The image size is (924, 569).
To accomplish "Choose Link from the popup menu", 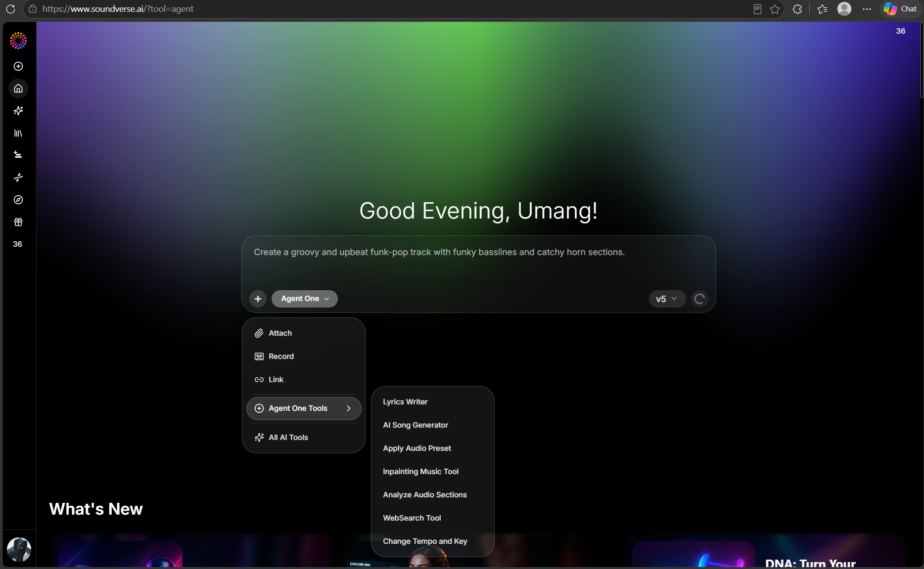I will tap(304, 380).
